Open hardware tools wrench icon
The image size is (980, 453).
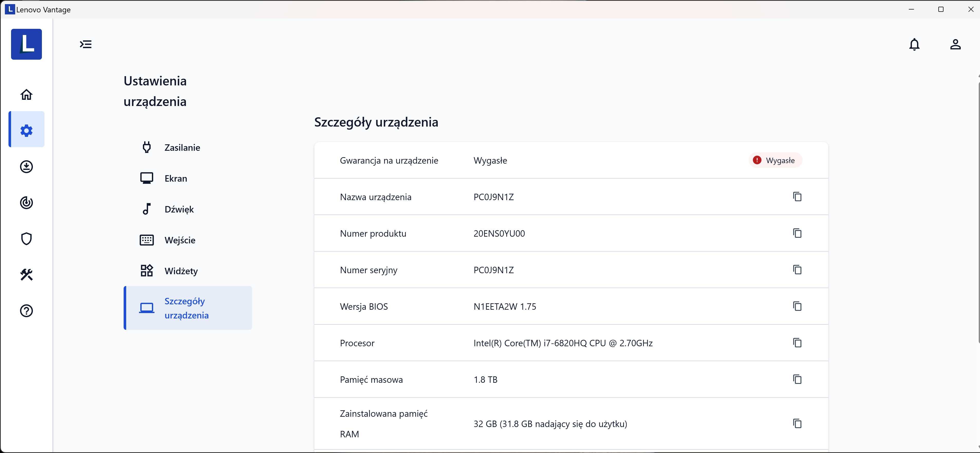26,274
